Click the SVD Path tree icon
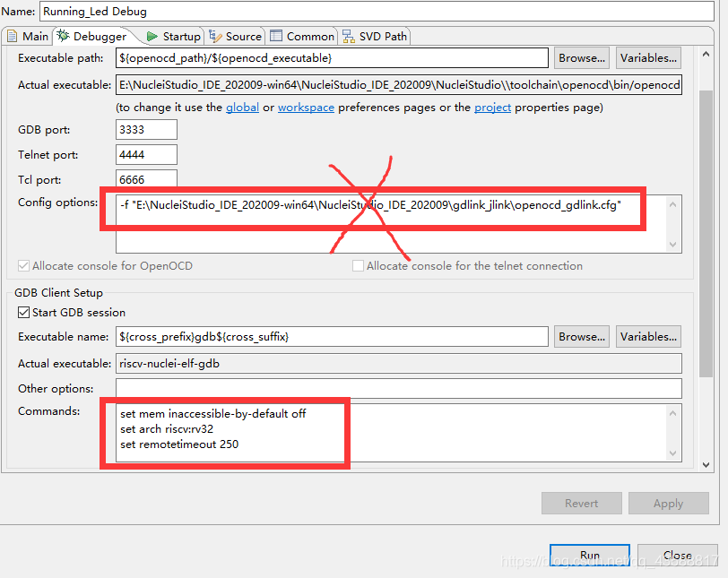728x578 pixels. click(x=348, y=36)
